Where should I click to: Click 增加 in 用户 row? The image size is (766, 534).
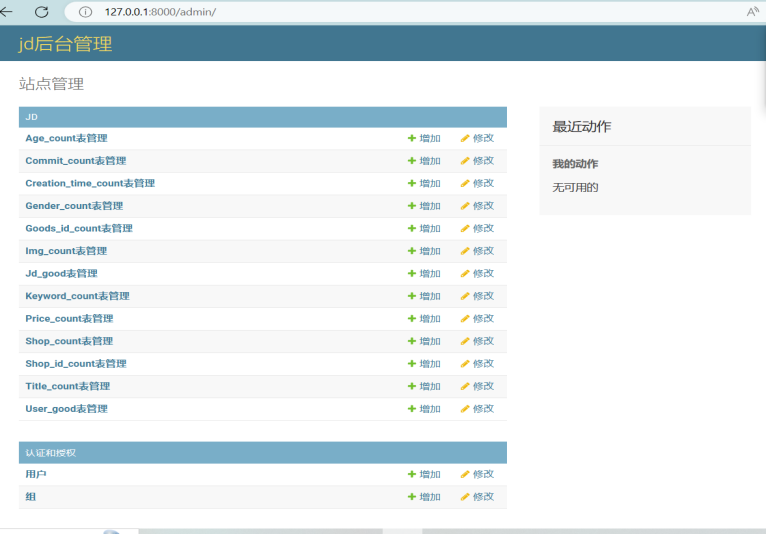click(424, 474)
